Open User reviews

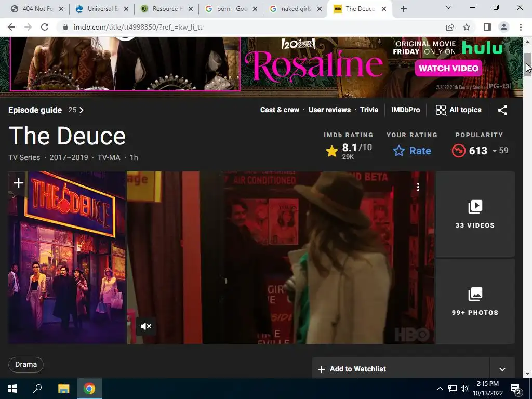tap(329, 110)
